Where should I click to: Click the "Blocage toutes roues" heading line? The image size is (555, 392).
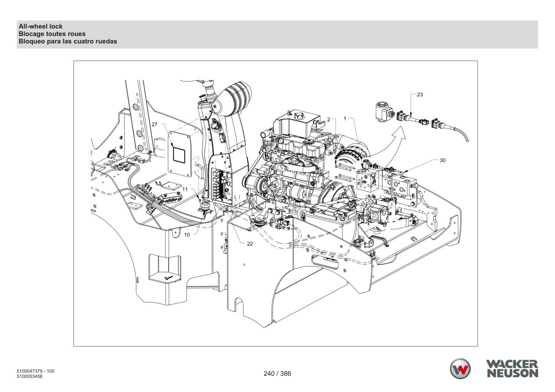coord(52,34)
